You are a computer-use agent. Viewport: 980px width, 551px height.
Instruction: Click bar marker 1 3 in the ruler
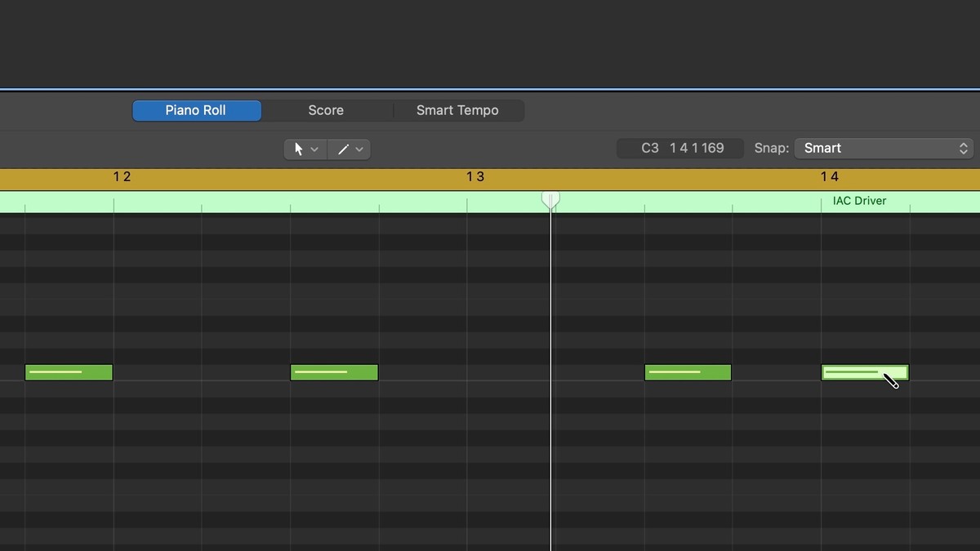coord(474,177)
